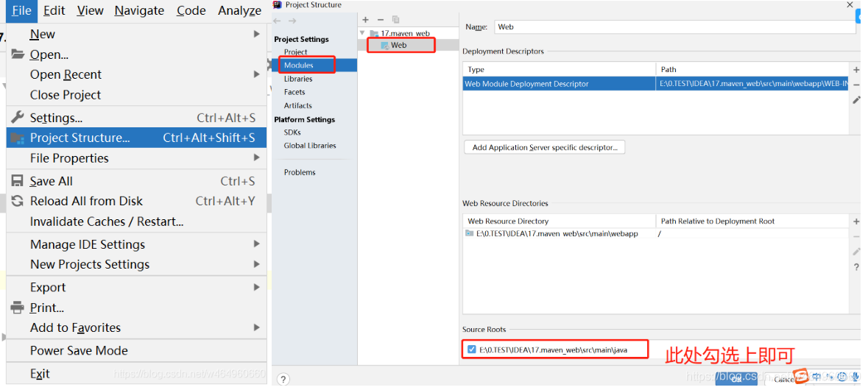This screenshot has width=868, height=390.
Task: Click the Web Resource Directory column header
Action: tap(559, 221)
